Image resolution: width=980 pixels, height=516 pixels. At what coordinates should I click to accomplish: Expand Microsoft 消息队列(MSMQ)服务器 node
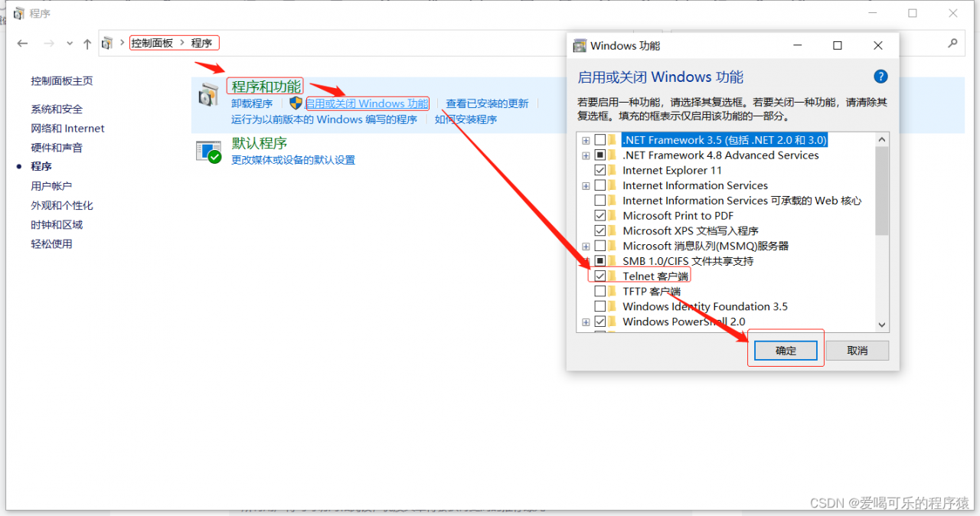(586, 246)
